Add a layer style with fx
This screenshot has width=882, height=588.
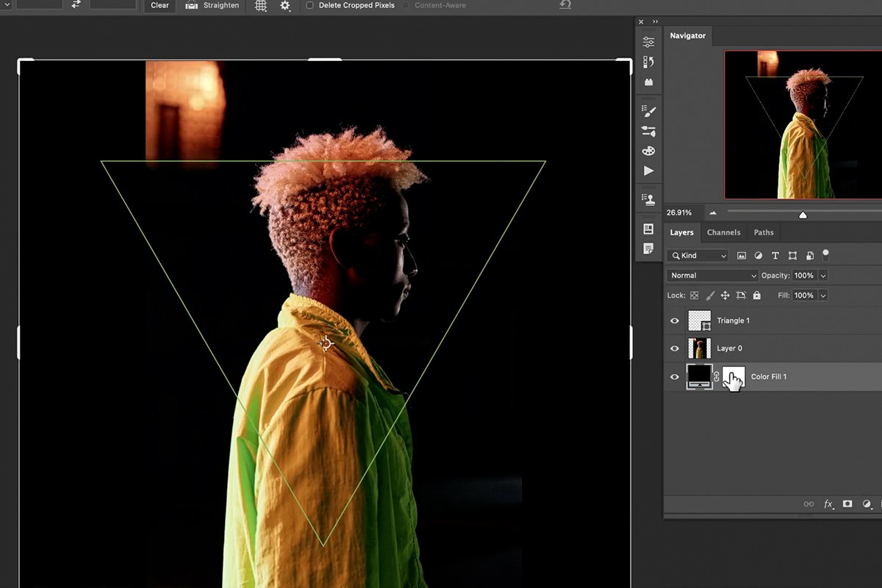coord(828,504)
